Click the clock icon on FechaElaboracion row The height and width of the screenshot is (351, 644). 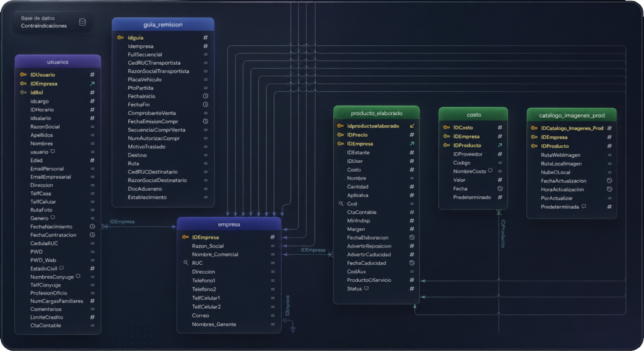point(412,238)
